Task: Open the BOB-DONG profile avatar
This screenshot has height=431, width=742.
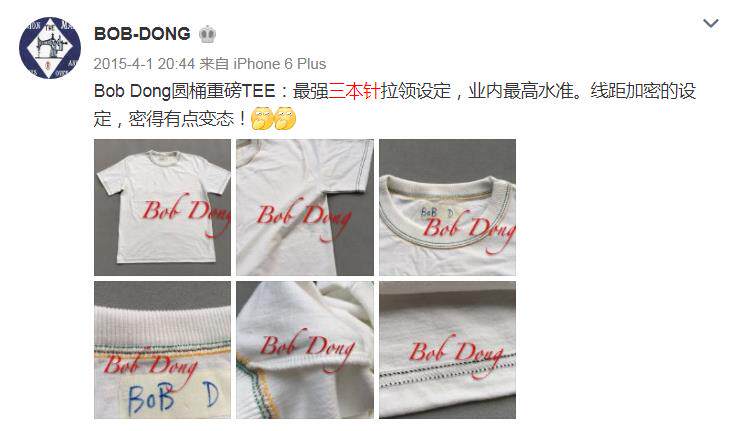Action: pos(50,48)
